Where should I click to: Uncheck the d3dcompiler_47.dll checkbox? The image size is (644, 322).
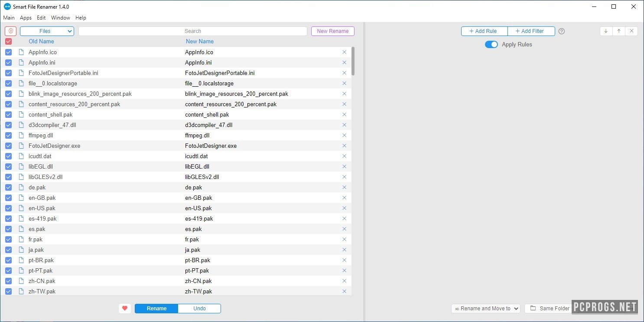tap(8, 125)
